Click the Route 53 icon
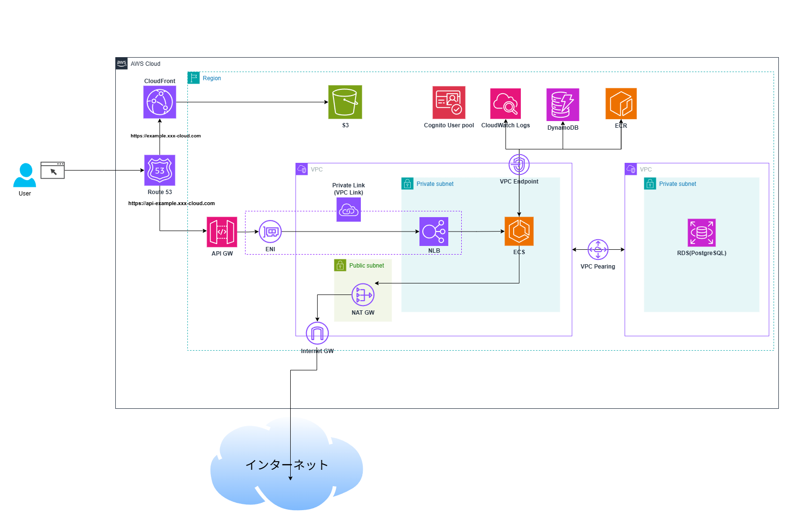The width and height of the screenshot is (812, 514). coord(159,171)
